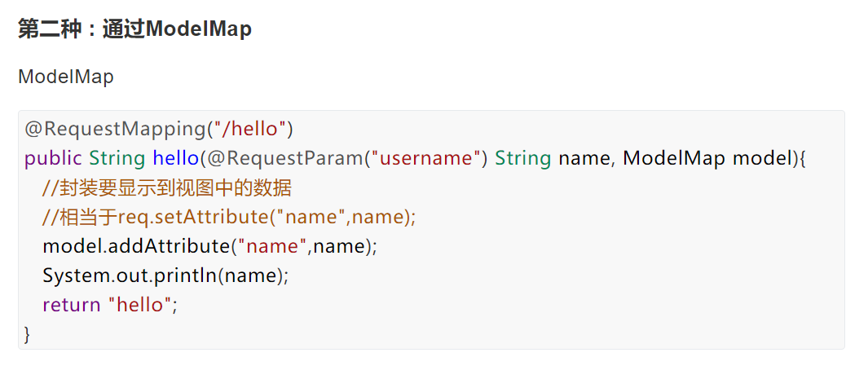Click the heading 第二种：通过ModelMap
The height and width of the screenshot is (379, 868).
coord(134,29)
